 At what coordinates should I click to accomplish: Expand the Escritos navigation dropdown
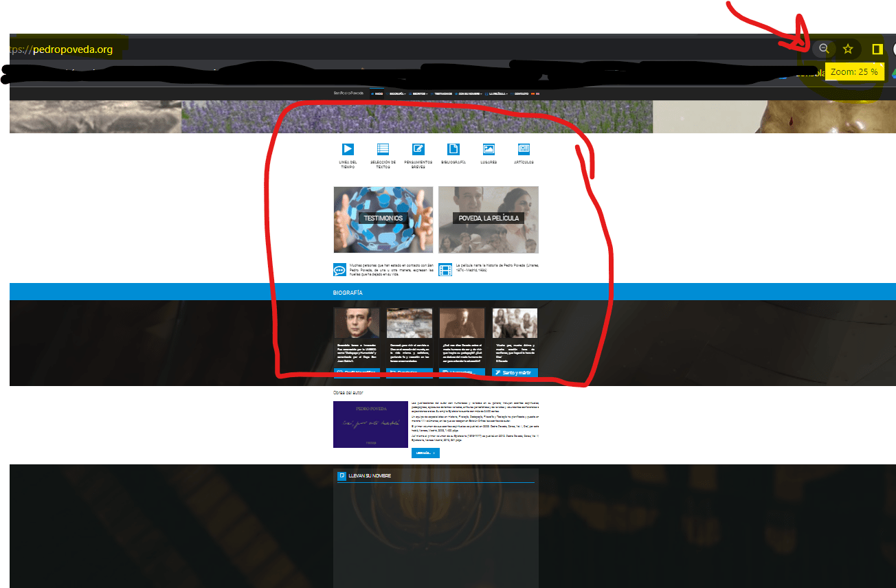point(418,93)
